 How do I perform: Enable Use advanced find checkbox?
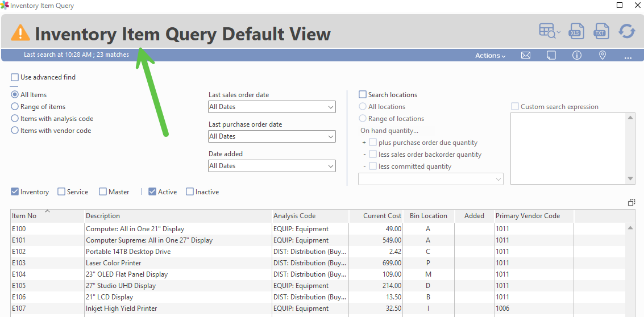15,77
